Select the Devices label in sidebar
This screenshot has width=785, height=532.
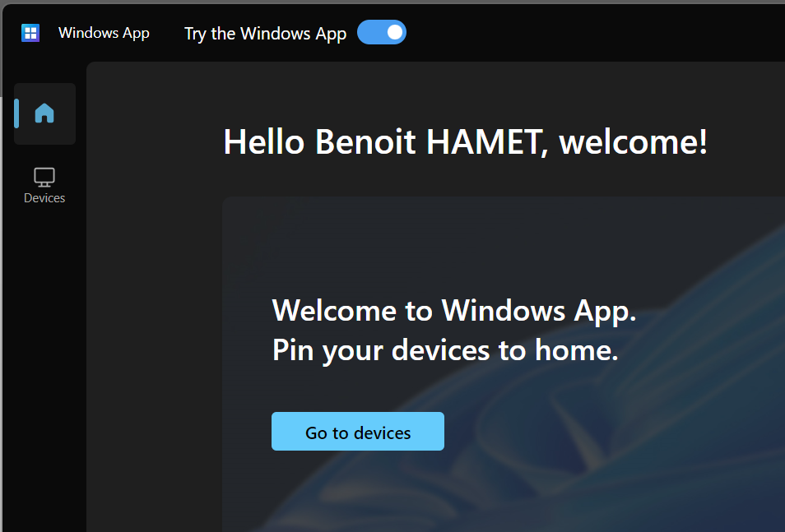[44, 198]
